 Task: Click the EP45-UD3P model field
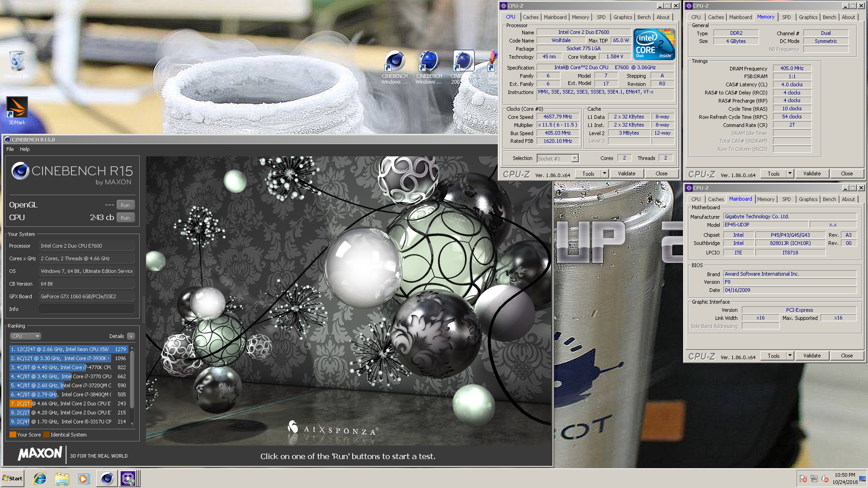click(x=765, y=225)
